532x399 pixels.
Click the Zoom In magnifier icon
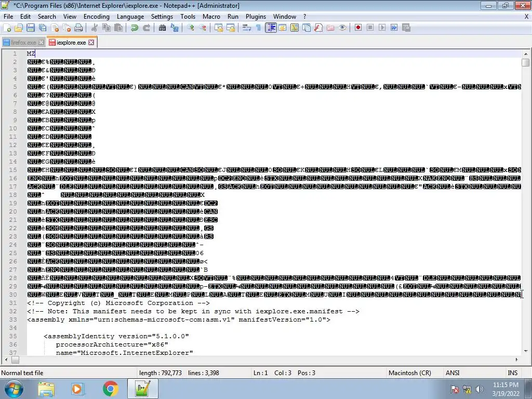191,28
